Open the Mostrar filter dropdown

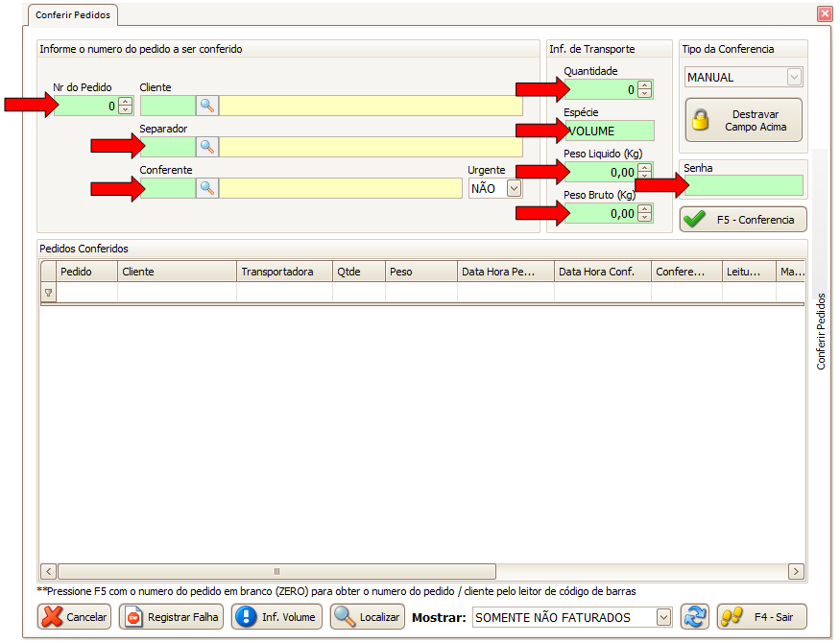[663, 617]
